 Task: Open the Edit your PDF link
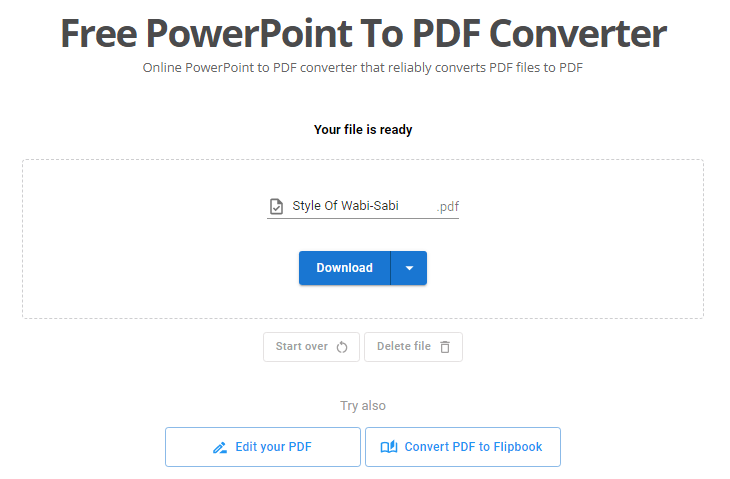(273, 447)
